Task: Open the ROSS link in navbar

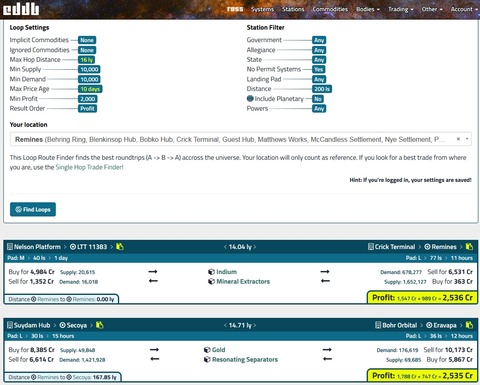Action: (235, 9)
